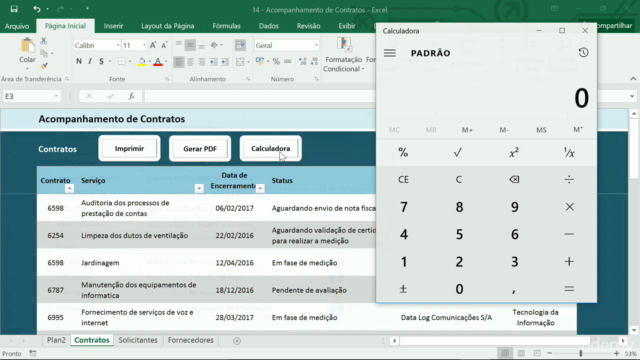
Task: Click the formula bar input
Action: [x=260, y=96]
